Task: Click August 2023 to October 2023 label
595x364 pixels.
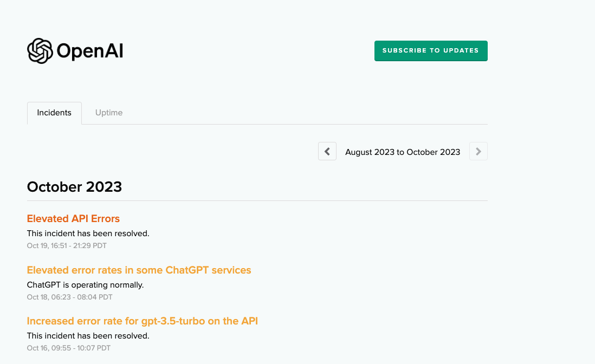Action: (x=403, y=152)
